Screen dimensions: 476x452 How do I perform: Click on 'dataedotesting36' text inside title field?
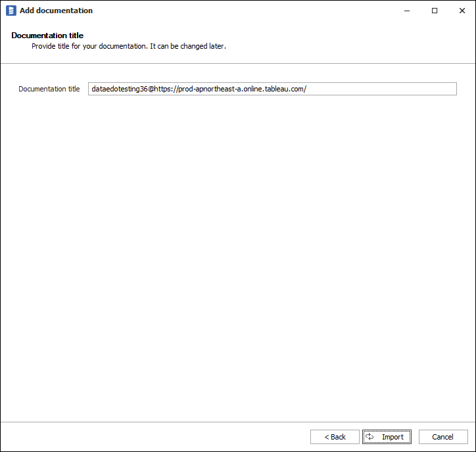[x=119, y=89]
